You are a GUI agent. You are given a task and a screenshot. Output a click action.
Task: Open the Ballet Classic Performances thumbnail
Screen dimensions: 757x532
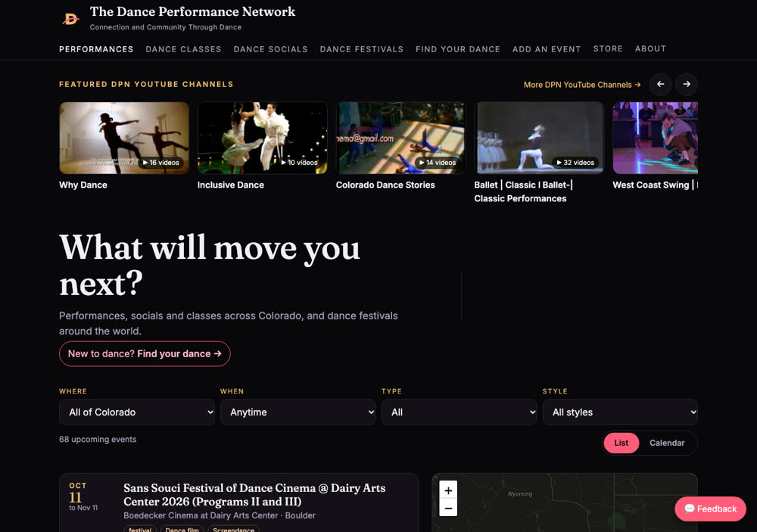(x=539, y=138)
